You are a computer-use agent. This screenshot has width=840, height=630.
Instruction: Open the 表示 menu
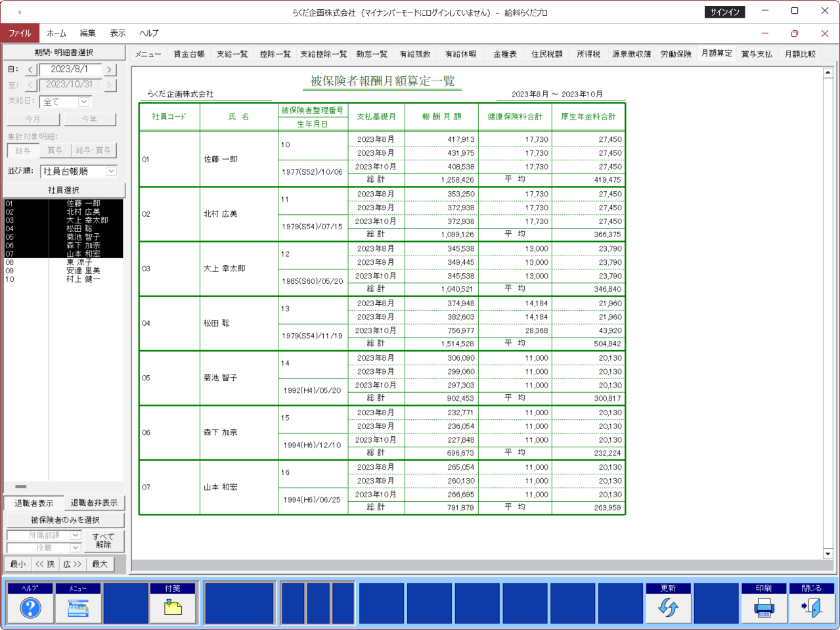point(118,33)
